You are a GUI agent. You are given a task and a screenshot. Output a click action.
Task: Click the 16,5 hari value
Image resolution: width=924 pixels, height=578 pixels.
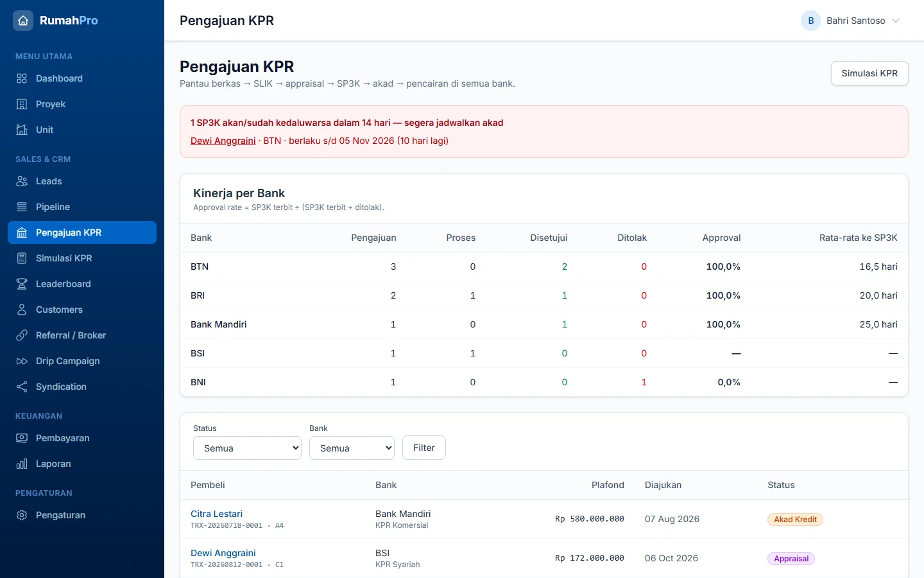click(878, 267)
